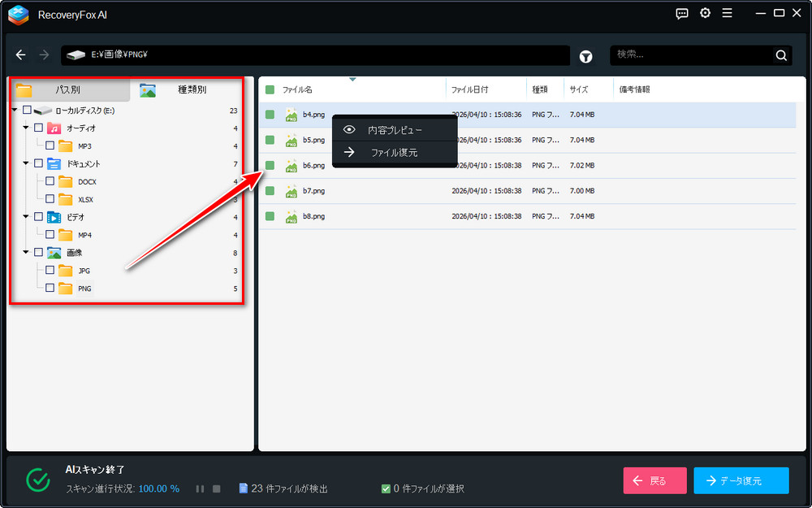Check the b6.png file checkbox
This screenshot has height=508, width=812.
270,166
